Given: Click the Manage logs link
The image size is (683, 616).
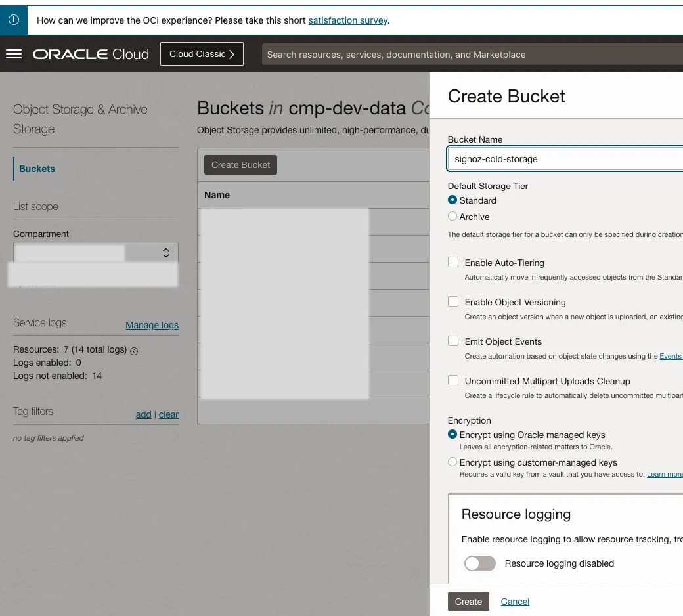Looking at the screenshot, I should [x=152, y=326].
